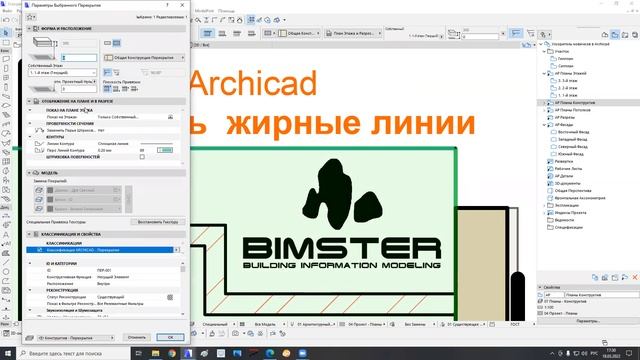Click the first geometry method icon in info box
Screen dimensions: 640x360
(208, 33)
